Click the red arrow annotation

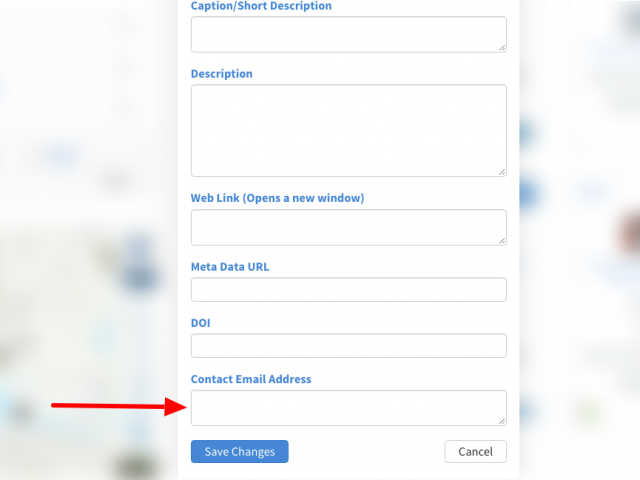point(118,406)
